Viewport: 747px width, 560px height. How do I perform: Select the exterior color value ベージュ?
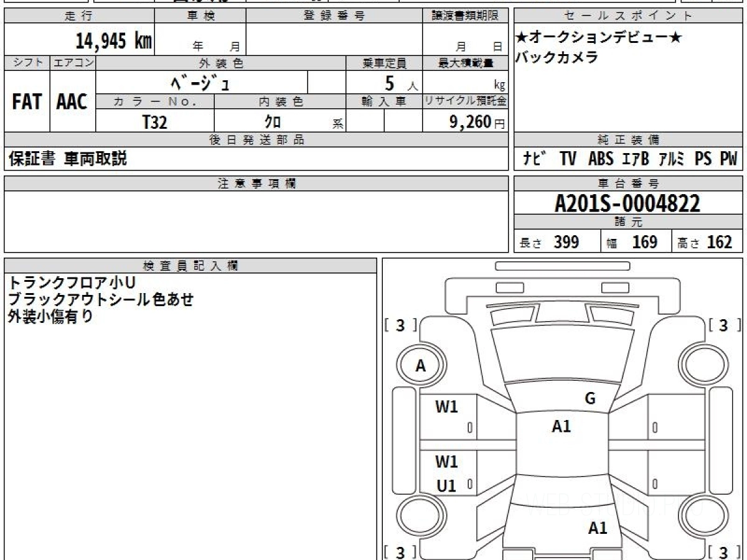tap(202, 82)
